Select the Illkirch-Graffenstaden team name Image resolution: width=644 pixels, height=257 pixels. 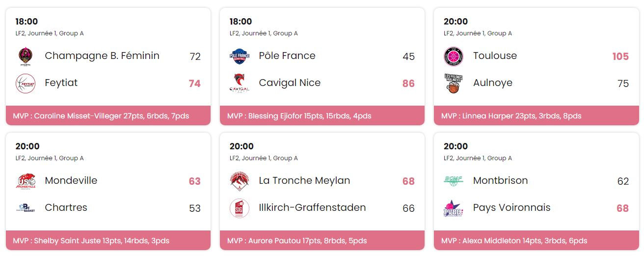[x=312, y=207]
